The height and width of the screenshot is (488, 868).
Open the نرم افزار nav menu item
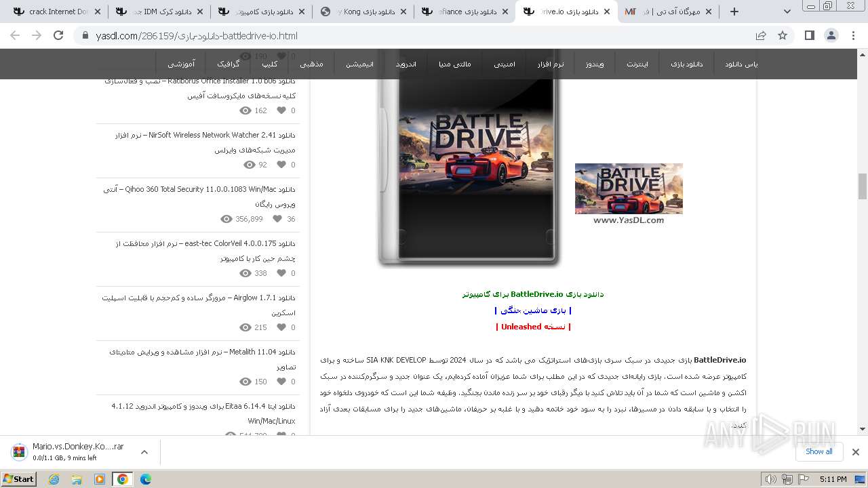(x=551, y=64)
